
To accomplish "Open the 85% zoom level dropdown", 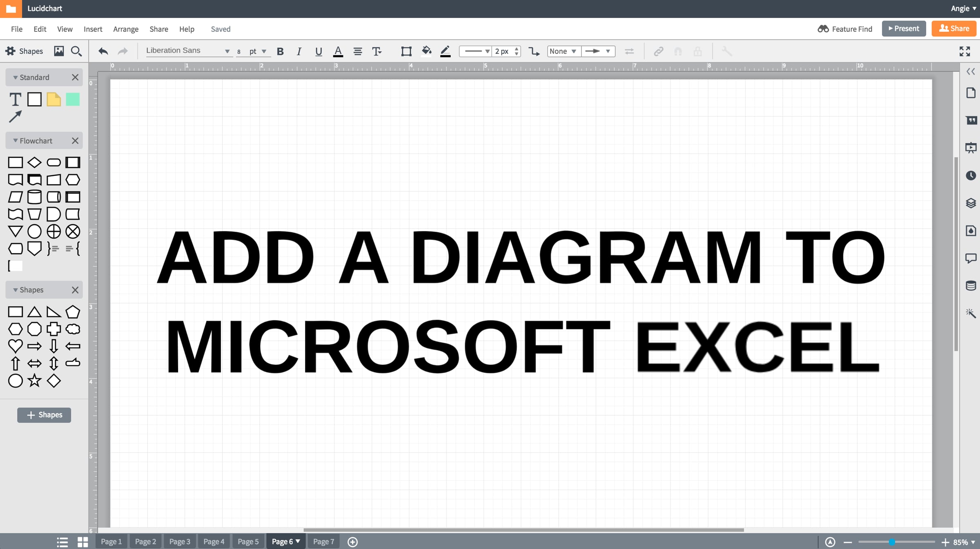I will [964, 542].
